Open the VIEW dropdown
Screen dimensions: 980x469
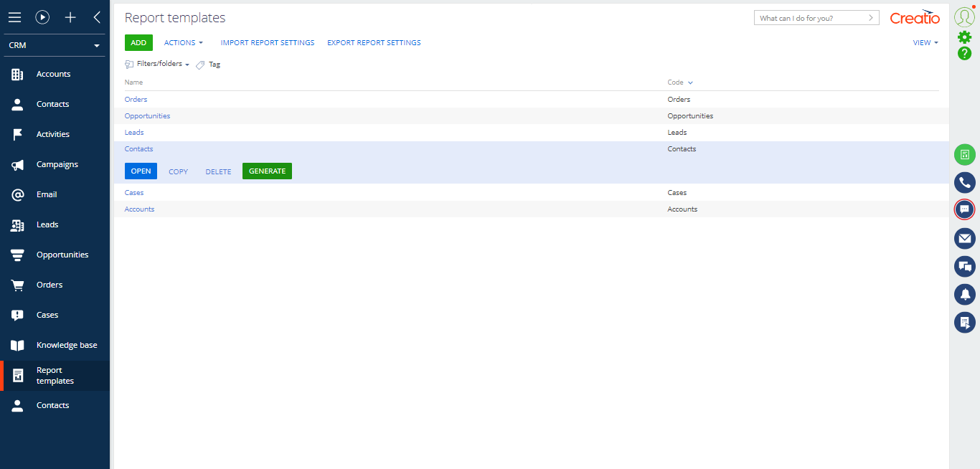coord(925,42)
